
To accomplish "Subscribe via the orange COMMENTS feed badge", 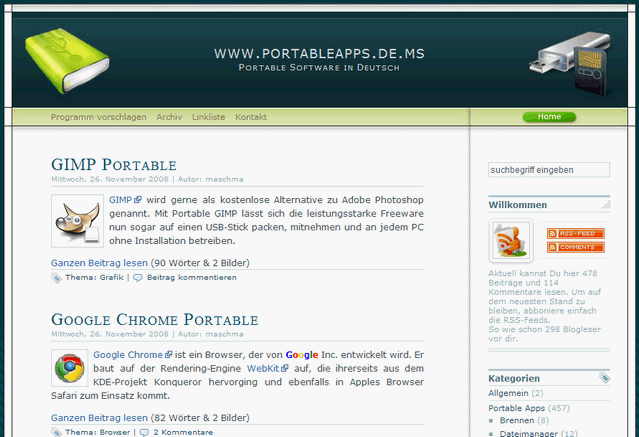I will pos(575,247).
